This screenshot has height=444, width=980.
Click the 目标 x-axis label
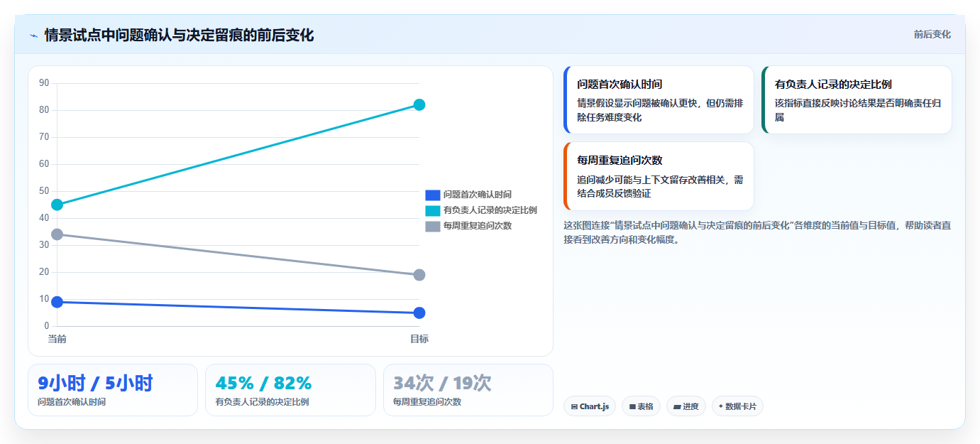click(x=419, y=339)
